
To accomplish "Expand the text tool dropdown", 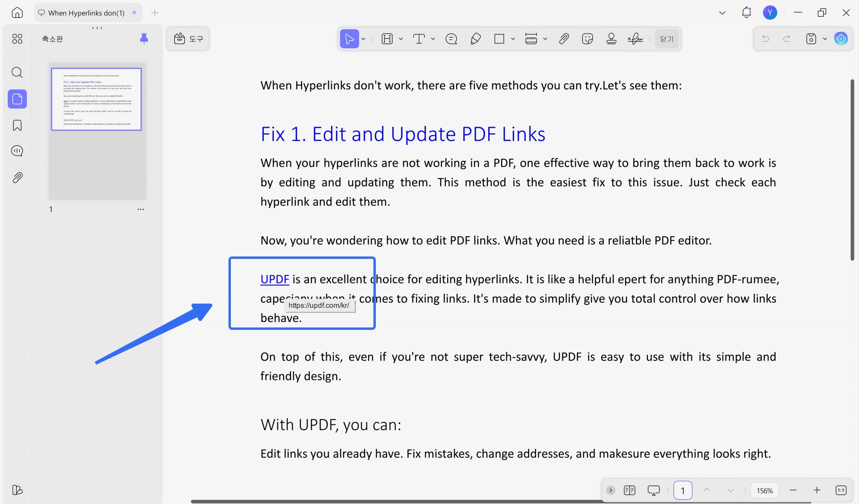I will pos(433,39).
